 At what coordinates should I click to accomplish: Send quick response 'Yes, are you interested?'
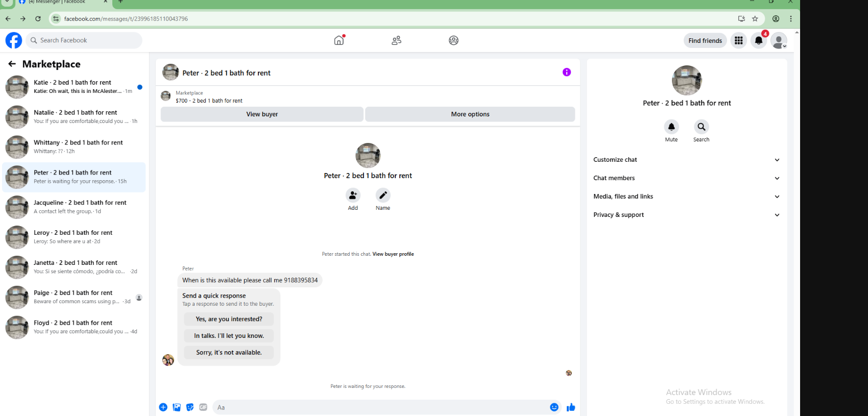pos(229,319)
